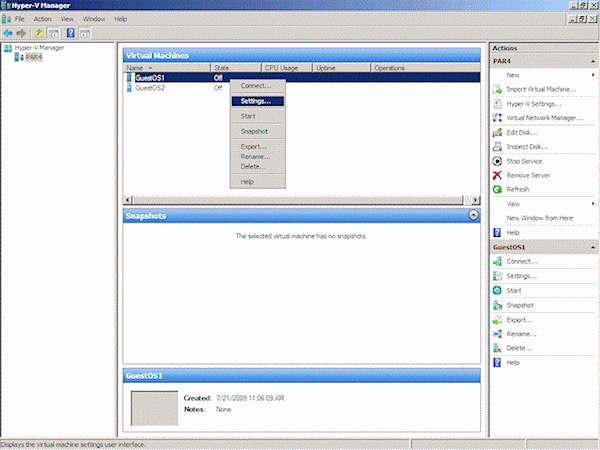600x450 pixels.
Task: Collapse the PAR4 actions section arrow
Action: [593, 61]
